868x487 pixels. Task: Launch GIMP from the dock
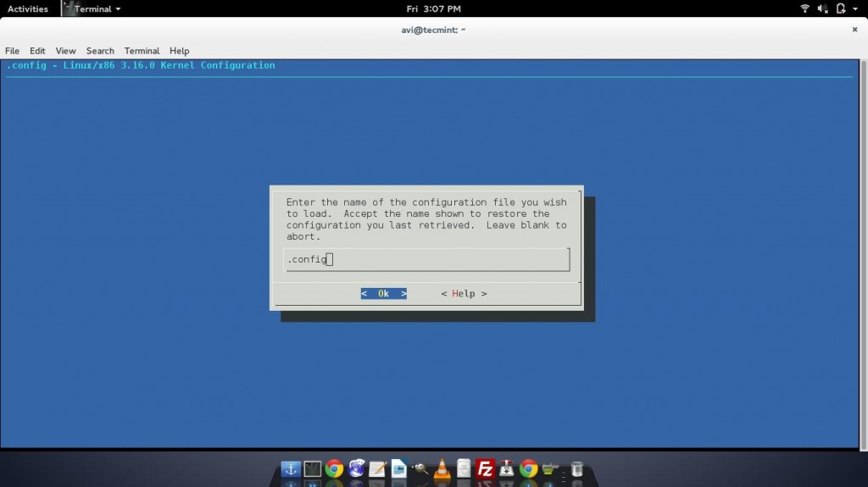(420, 468)
